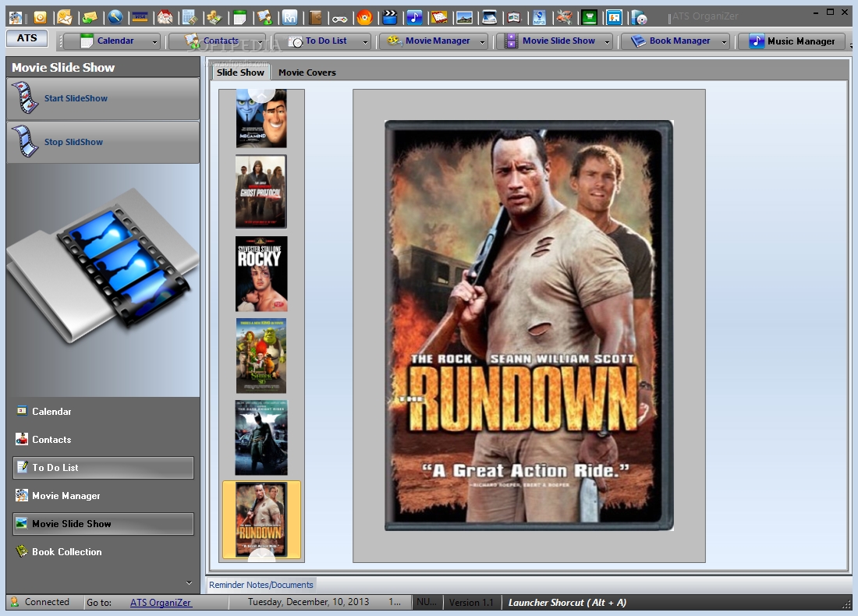Click the calculator with money icon
Image resolution: width=858 pixels, height=616 pixels.
coord(190,17)
